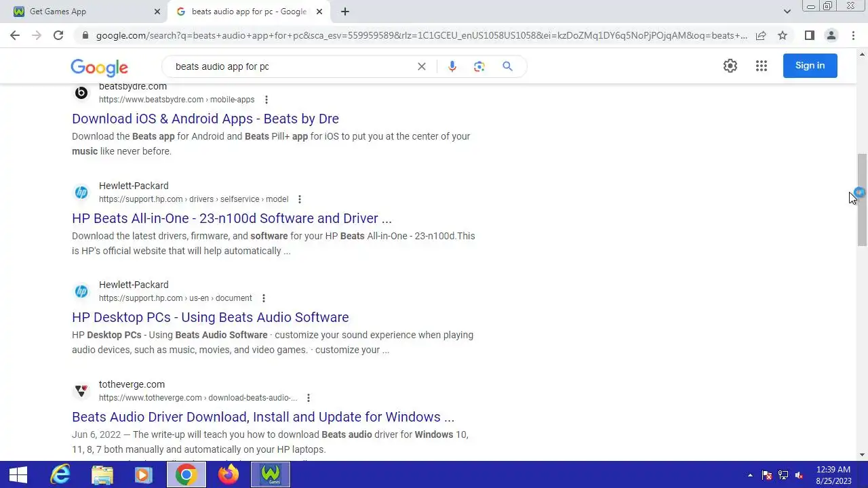Image resolution: width=868 pixels, height=488 pixels.
Task: Click the Sign in button
Action: click(x=810, y=66)
